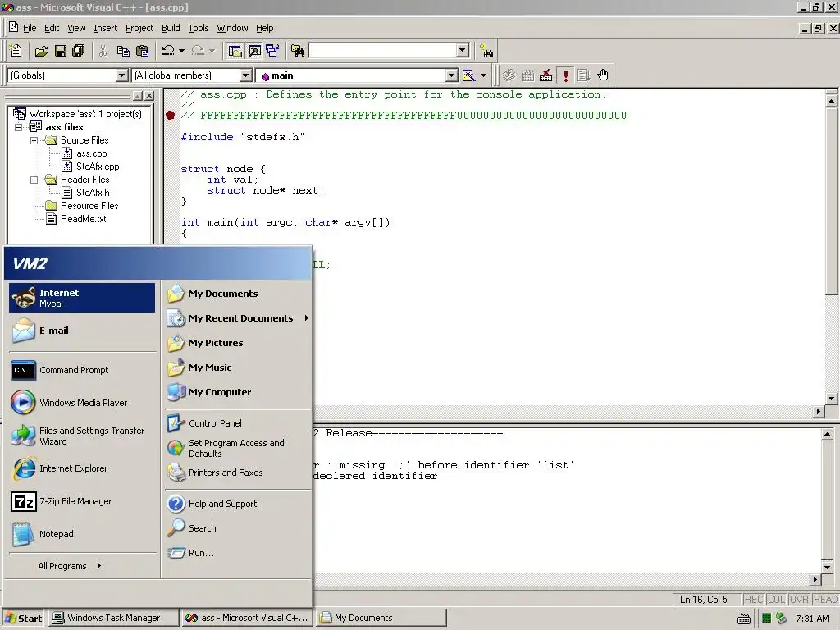Expand All Programs in Start menu
The image size is (840, 630).
(70, 566)
